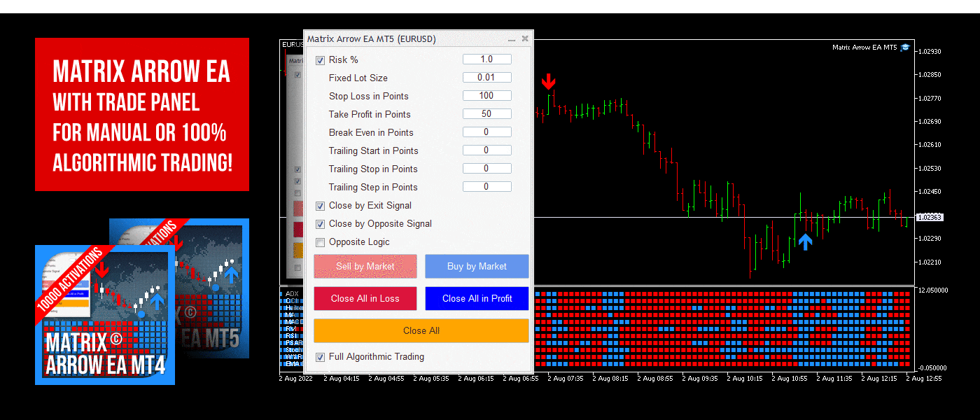Click the Break Even in Points field
This screenshot has height=420, width=980.
click(x=486, y=132)
